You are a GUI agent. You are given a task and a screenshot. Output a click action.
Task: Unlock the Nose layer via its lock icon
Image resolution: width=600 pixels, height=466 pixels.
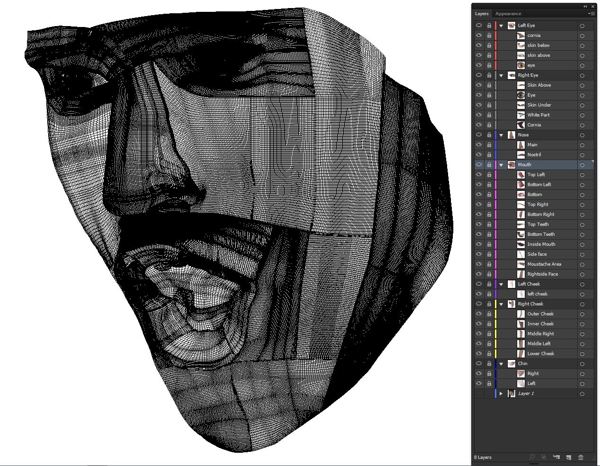point(489,135)
